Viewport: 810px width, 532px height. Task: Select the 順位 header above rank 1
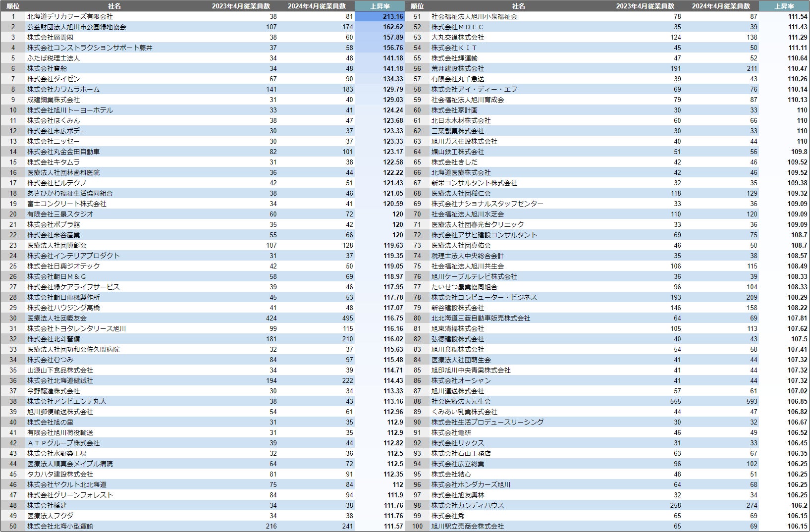click(x=13, y=6)
